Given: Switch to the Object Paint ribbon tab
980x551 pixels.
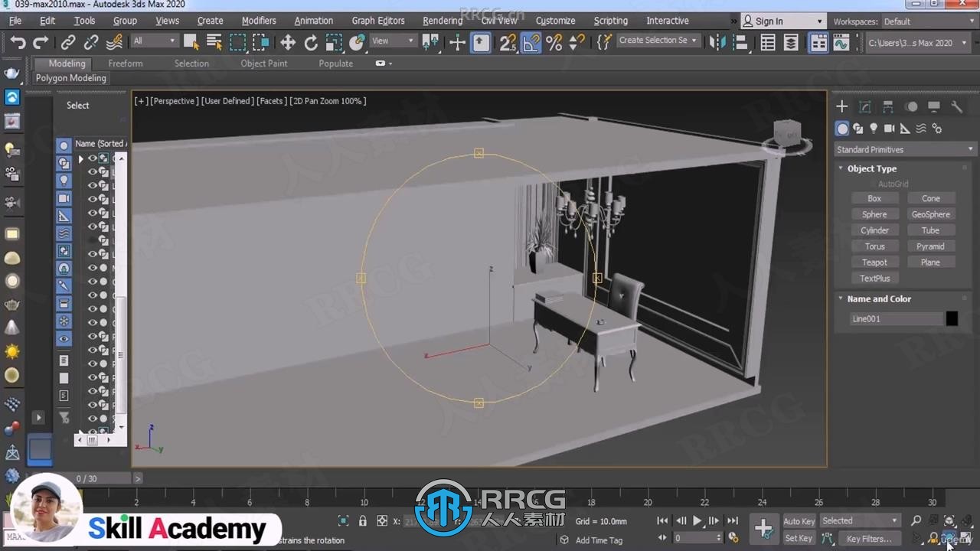Looking at the screenshot, I should tap(264, 64).
